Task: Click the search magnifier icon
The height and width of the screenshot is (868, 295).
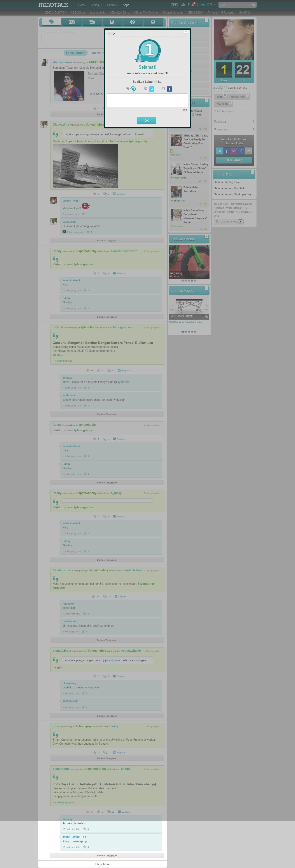Action: pos(254,5)
